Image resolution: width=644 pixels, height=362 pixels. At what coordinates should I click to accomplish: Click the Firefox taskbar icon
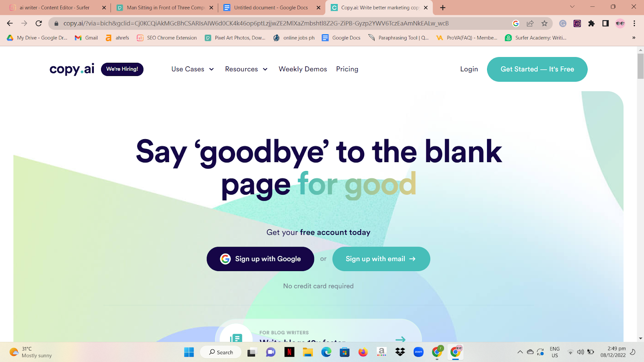363,352
